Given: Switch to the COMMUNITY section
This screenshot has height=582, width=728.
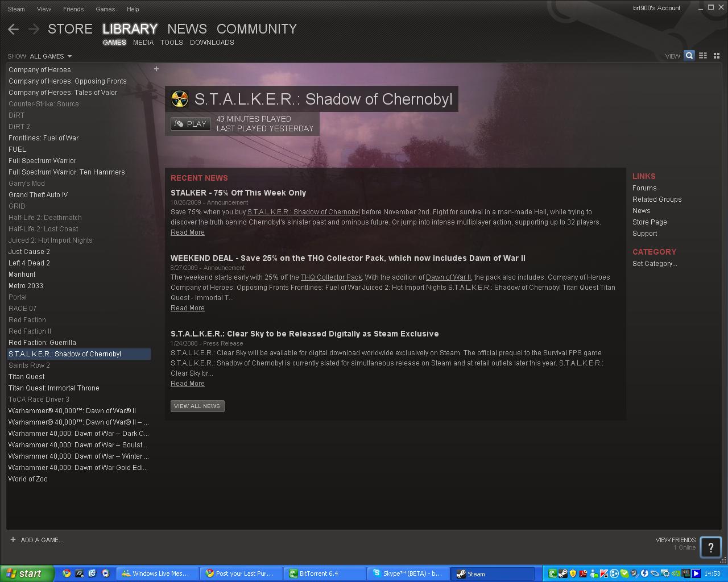Looking at the screenshot, I should [x=257, y=29].
